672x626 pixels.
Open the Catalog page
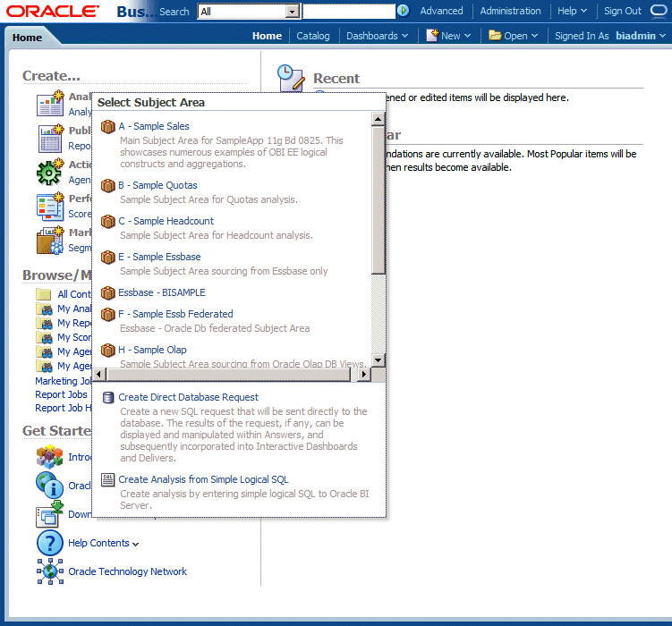click(x=313, y=36)
